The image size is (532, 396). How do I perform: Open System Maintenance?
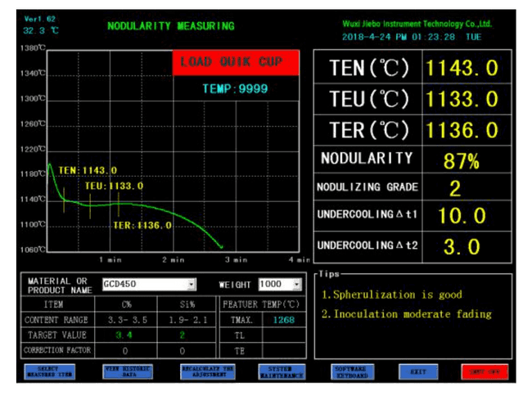coord(281,371)
